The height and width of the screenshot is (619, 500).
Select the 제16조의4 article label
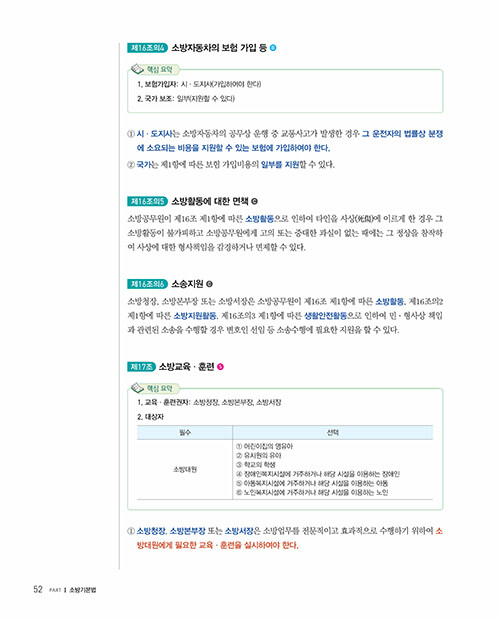(148, 48)
